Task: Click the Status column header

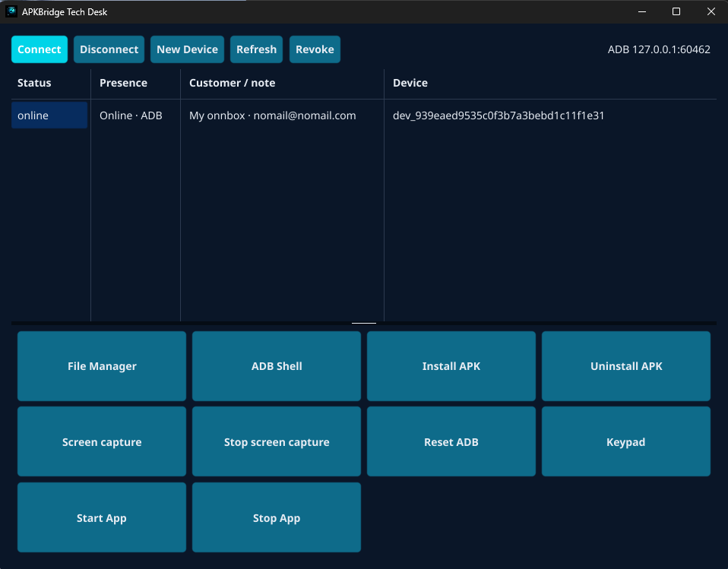Action: [x=51, y=83]
